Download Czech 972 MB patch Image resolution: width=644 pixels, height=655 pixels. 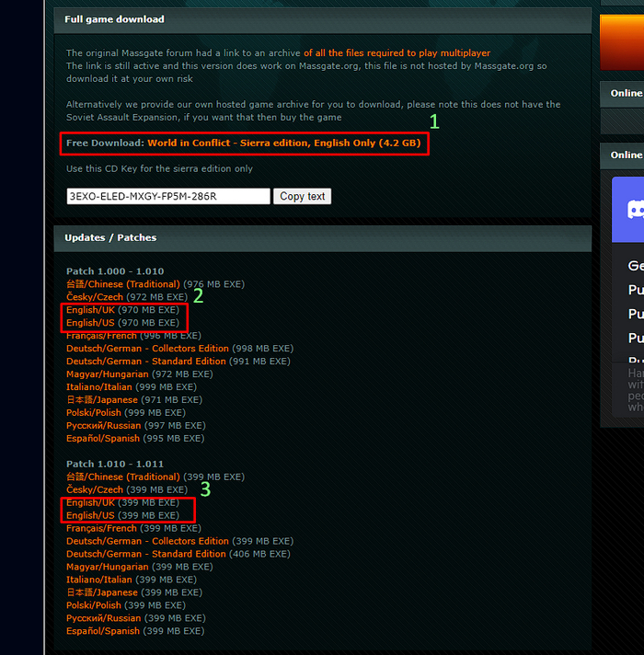(95, 297)
